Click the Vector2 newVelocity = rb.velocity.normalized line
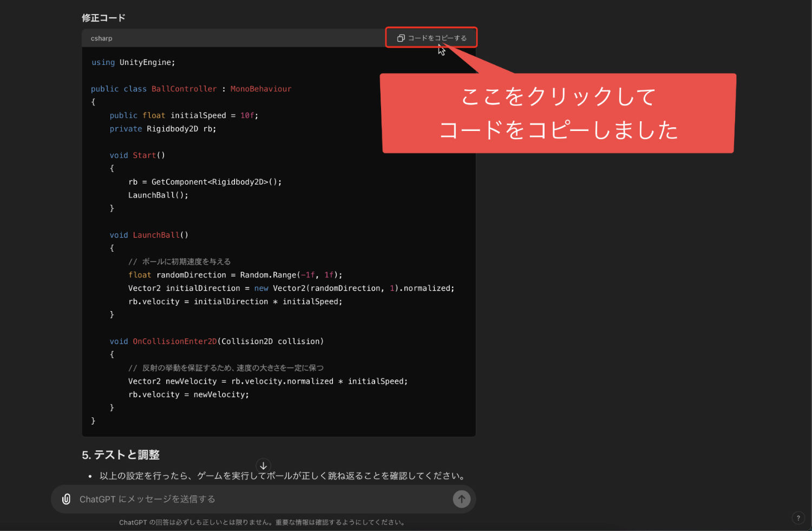The height and width of the screenshot is (531, 812). pos(268,381)
